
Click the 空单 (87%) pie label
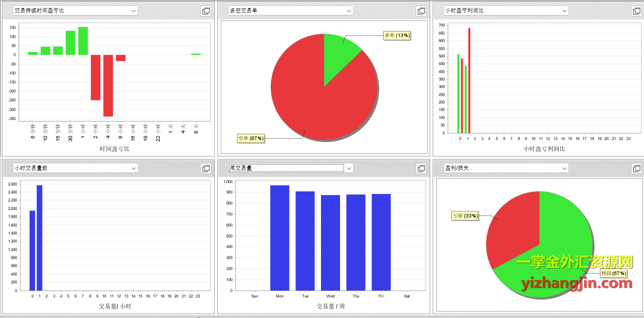click(251, 138)
